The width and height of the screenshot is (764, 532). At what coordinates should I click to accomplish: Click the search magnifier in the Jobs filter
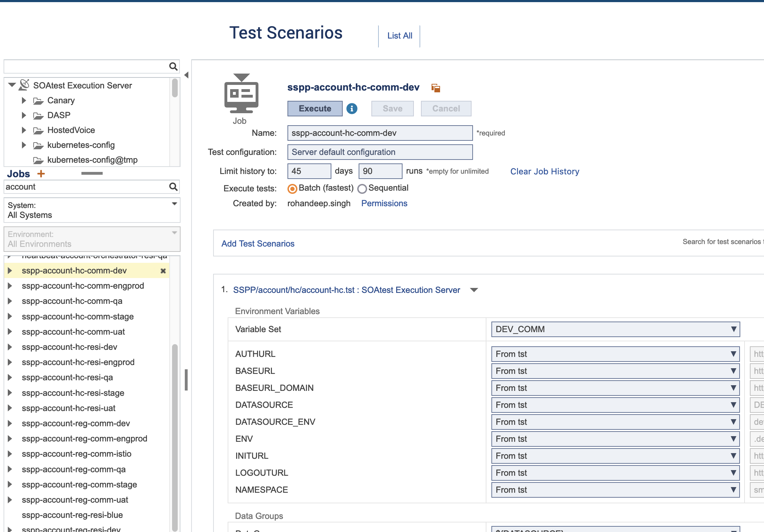173,187
